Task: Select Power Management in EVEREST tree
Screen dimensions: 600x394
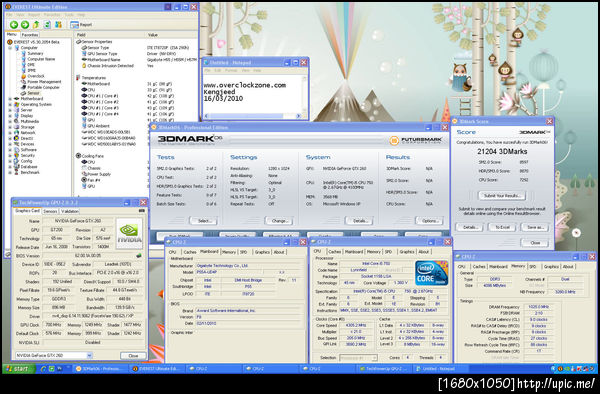Action: 44,82
